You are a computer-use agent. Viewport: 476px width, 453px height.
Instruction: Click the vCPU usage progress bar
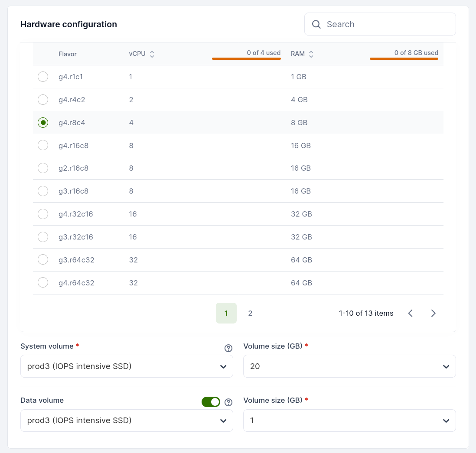(246, 58)
